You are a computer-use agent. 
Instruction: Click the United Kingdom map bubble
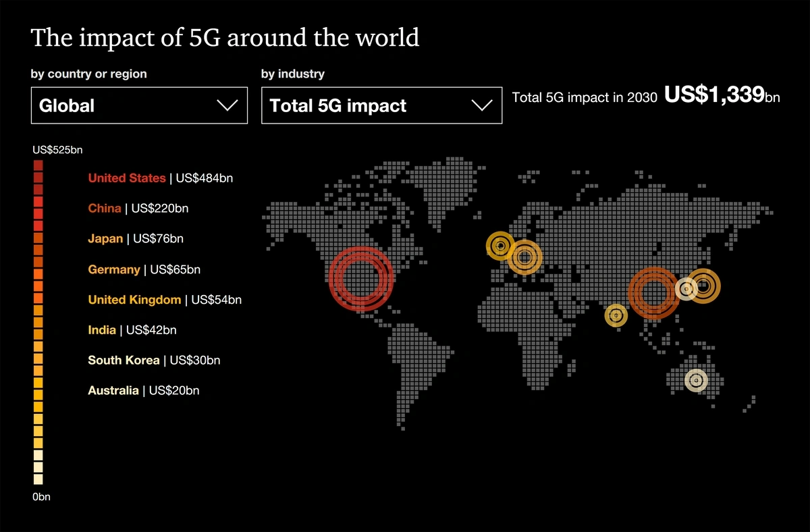point(500,246)
